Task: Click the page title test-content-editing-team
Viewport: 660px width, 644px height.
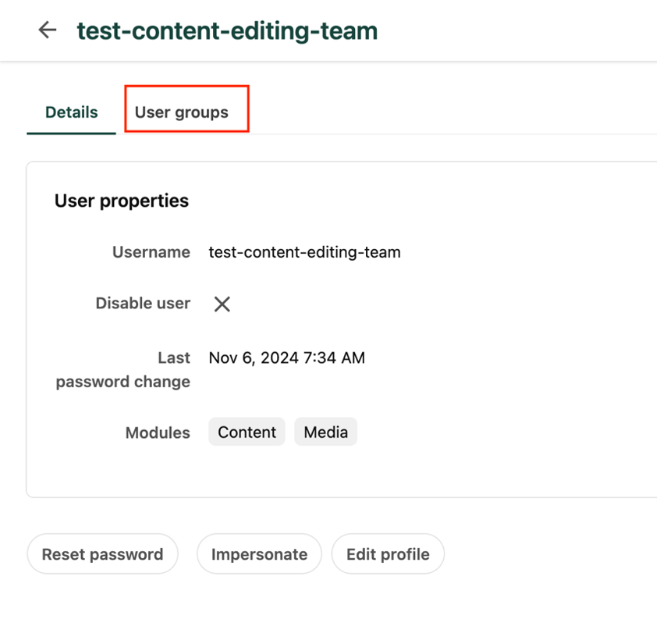Action: [x=227, y=31]
